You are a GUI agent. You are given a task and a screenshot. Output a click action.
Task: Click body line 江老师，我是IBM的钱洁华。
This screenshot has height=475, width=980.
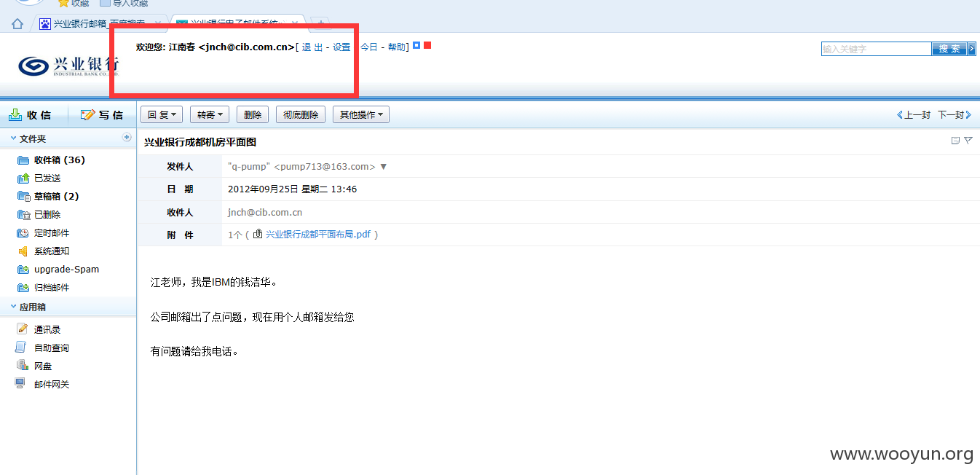tap(214, 282)
